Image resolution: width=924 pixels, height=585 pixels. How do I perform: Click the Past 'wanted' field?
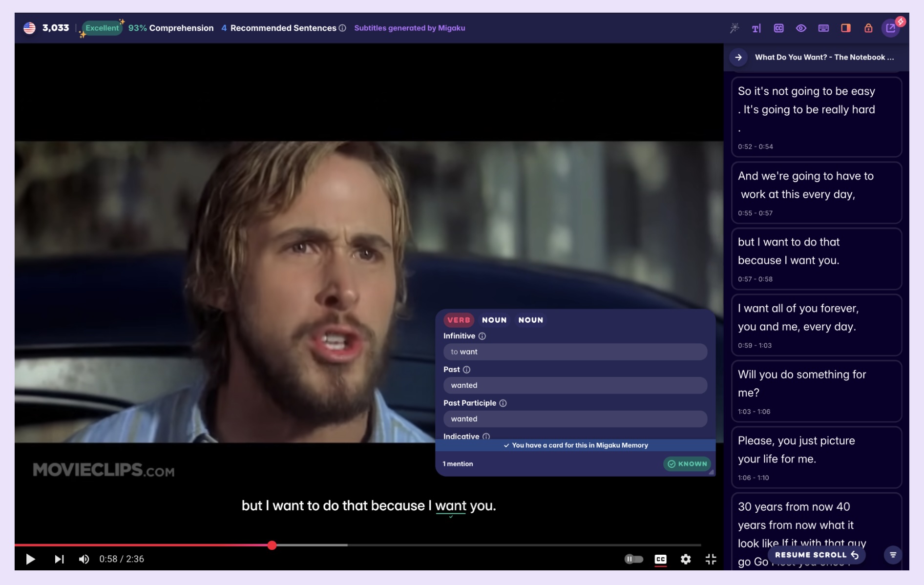coord(575,385)
